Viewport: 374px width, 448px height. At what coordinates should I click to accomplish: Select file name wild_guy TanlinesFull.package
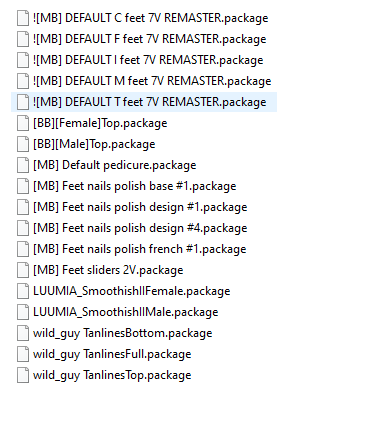[x=112, y=354]
